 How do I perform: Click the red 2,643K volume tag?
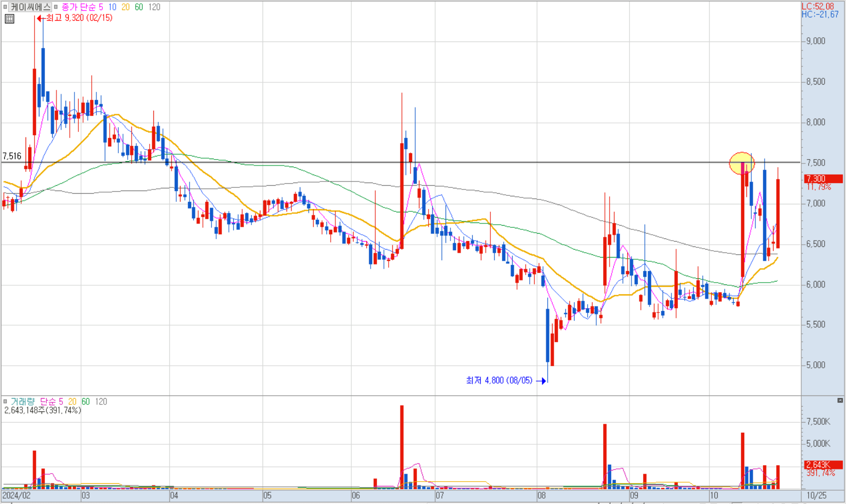click(823, 465)
